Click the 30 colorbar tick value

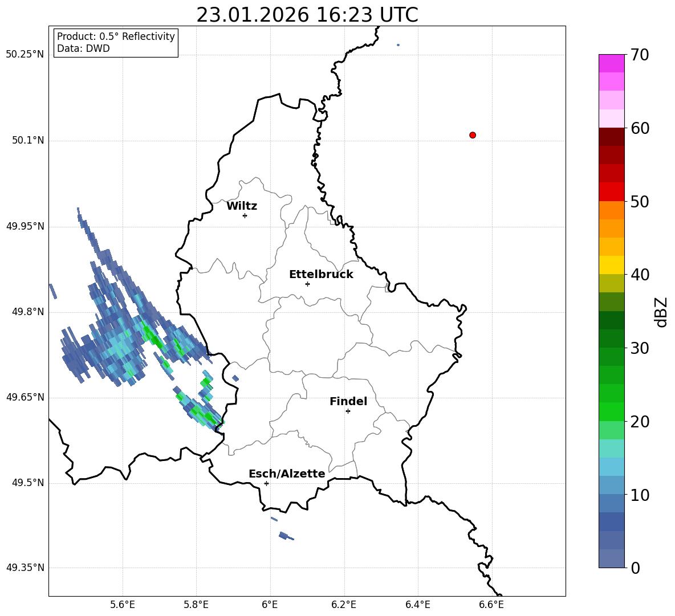click(x=640, y=348)
